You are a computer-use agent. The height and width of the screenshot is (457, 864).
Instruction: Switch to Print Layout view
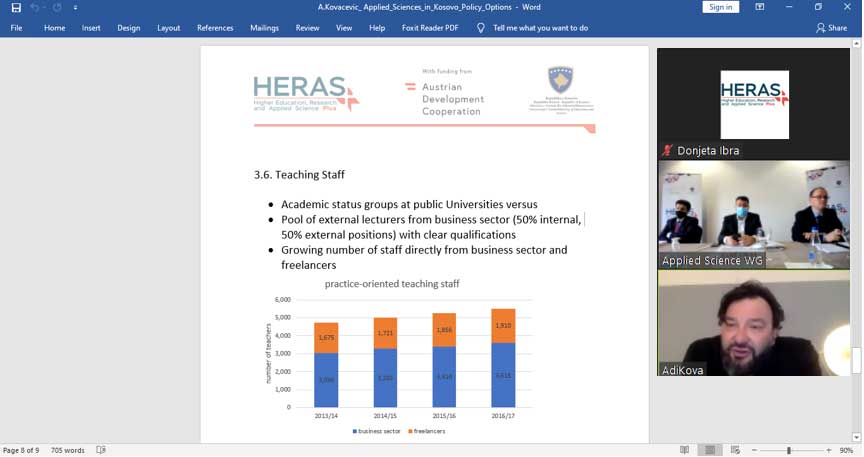click(x=710, y=450)
